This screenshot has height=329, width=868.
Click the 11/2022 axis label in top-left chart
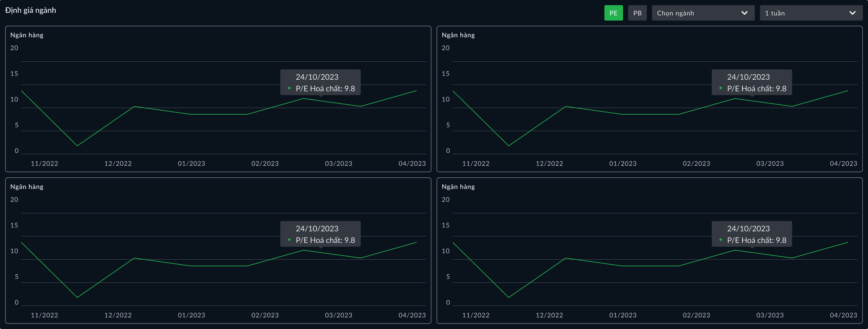pos(44,164)
